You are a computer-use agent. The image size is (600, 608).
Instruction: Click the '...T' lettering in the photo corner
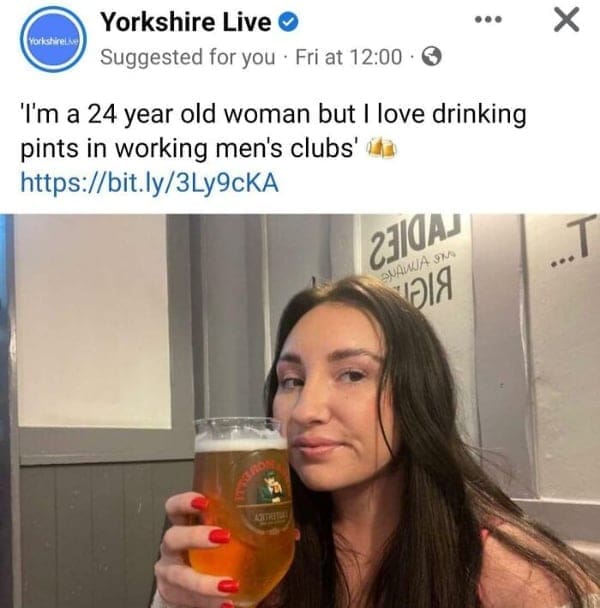pyautogui.click(x=572, y=247)
